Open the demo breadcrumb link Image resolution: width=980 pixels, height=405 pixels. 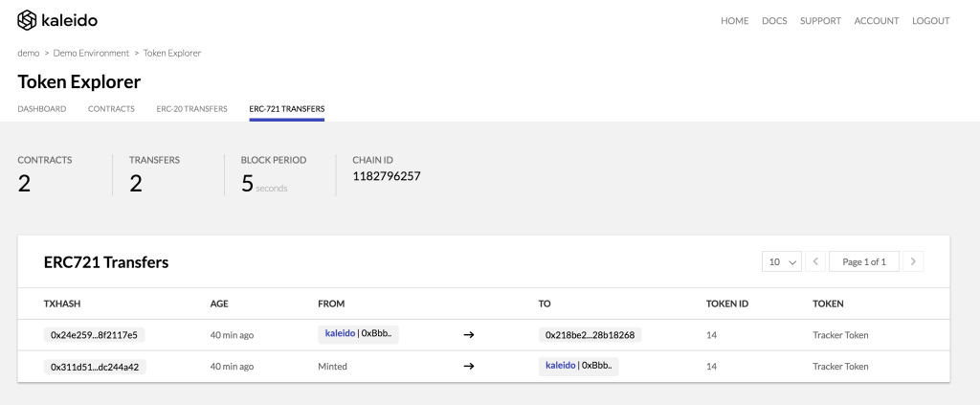point(29,53)
